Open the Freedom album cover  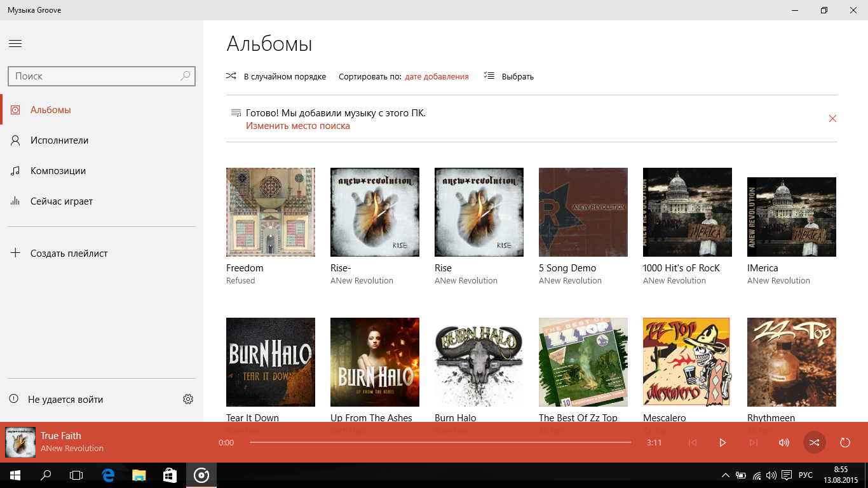[x=271, y=212]
